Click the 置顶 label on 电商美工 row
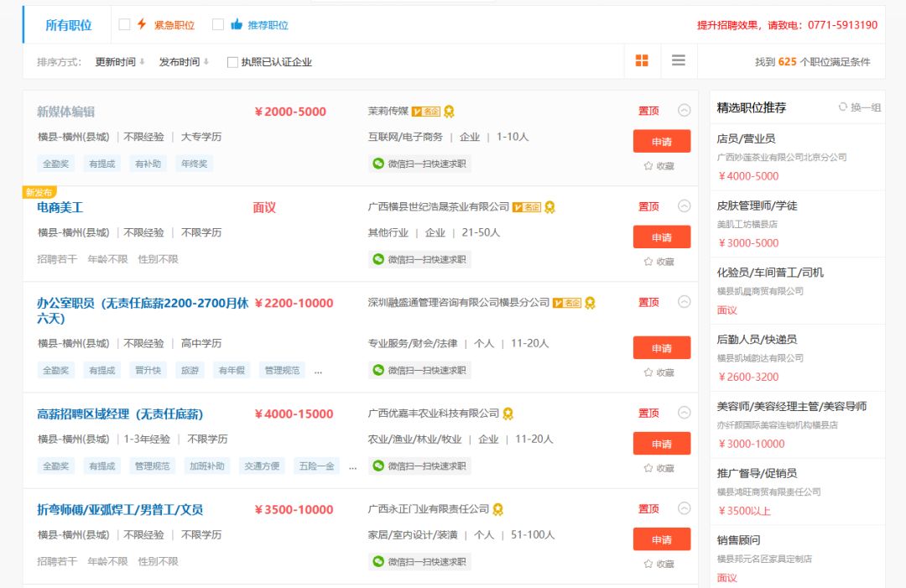This screenshot has width=906, height=588. click(648, 207)
